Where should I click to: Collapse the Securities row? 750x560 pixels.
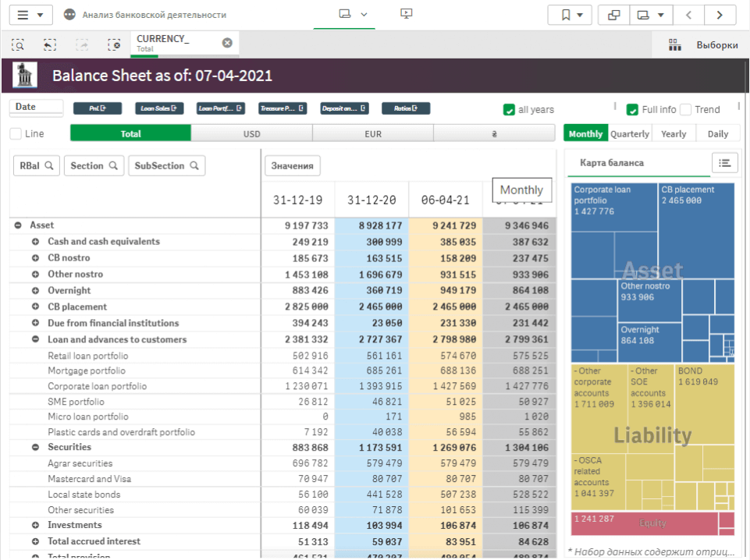coord(35,448)
